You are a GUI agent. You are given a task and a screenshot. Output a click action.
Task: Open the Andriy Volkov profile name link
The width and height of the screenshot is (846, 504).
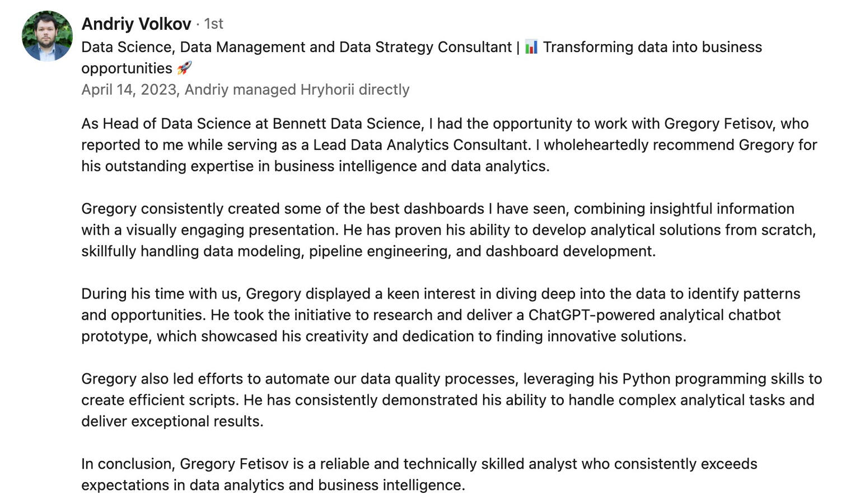pos(136,24)
